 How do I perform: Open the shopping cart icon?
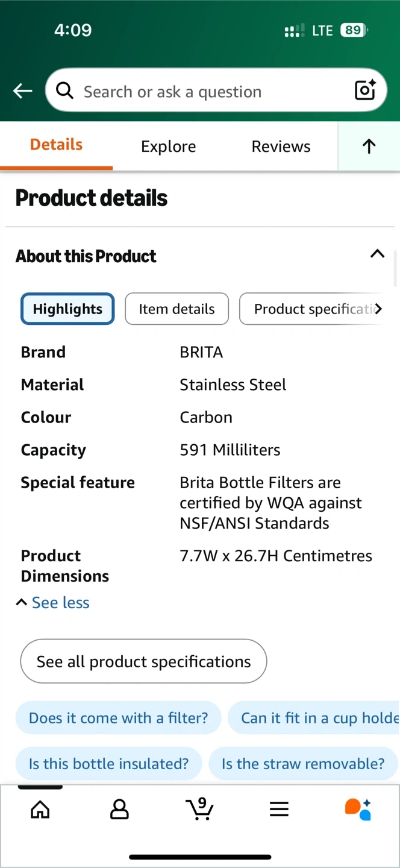[199, 809]
